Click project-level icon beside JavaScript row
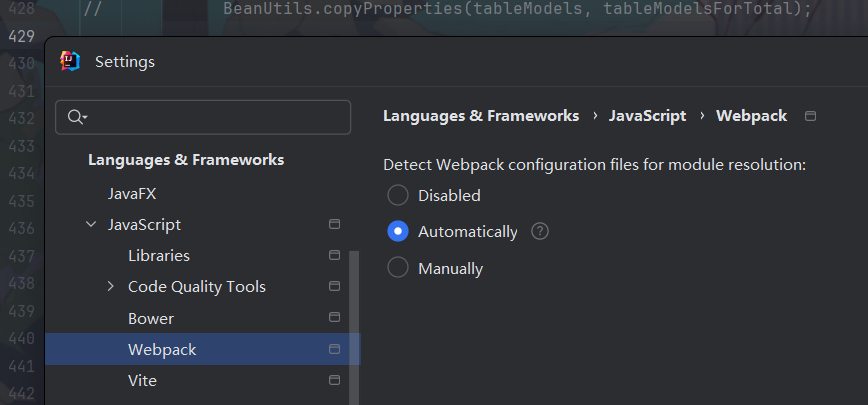 tap(334, 224)
